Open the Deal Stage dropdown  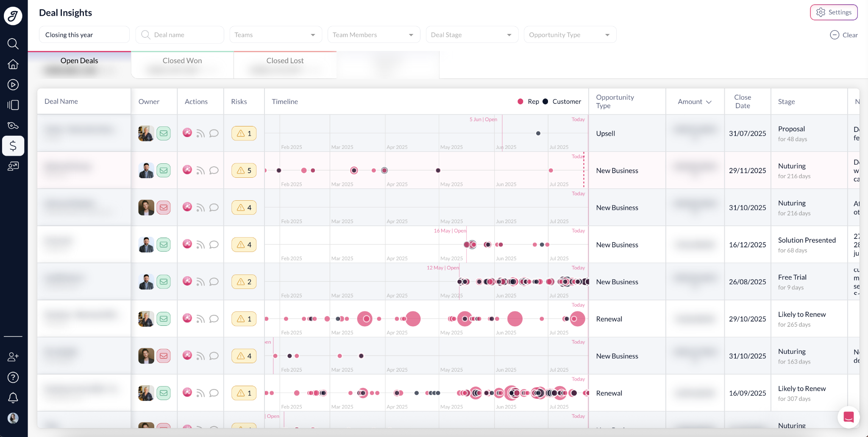coord(472,35)
